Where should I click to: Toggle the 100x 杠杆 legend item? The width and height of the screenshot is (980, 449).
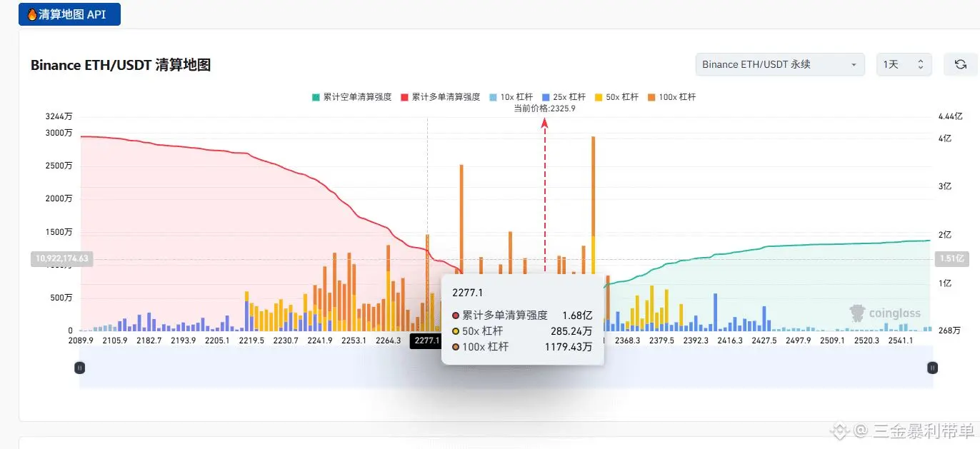(x=671, y=97)
